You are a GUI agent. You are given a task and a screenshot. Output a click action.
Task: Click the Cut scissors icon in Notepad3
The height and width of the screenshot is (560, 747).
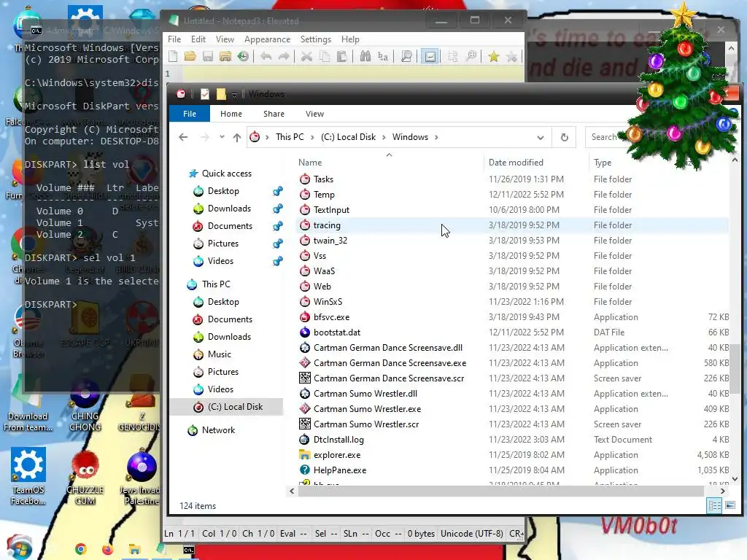[306, 57]
